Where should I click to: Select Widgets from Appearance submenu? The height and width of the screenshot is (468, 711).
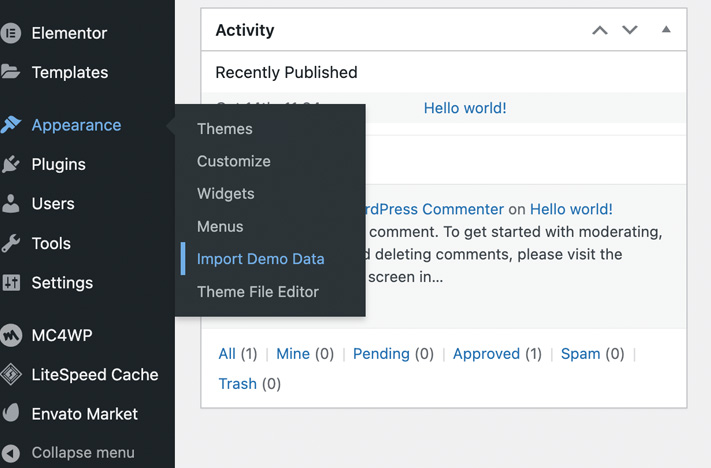(225, 194)
